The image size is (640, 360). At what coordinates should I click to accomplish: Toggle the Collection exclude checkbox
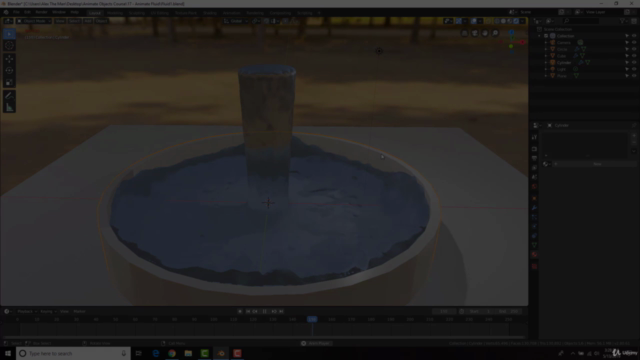tap(546, 36)
